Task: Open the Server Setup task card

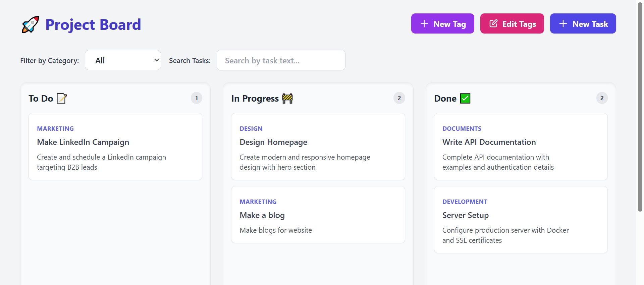Action: tap(521, 220)
